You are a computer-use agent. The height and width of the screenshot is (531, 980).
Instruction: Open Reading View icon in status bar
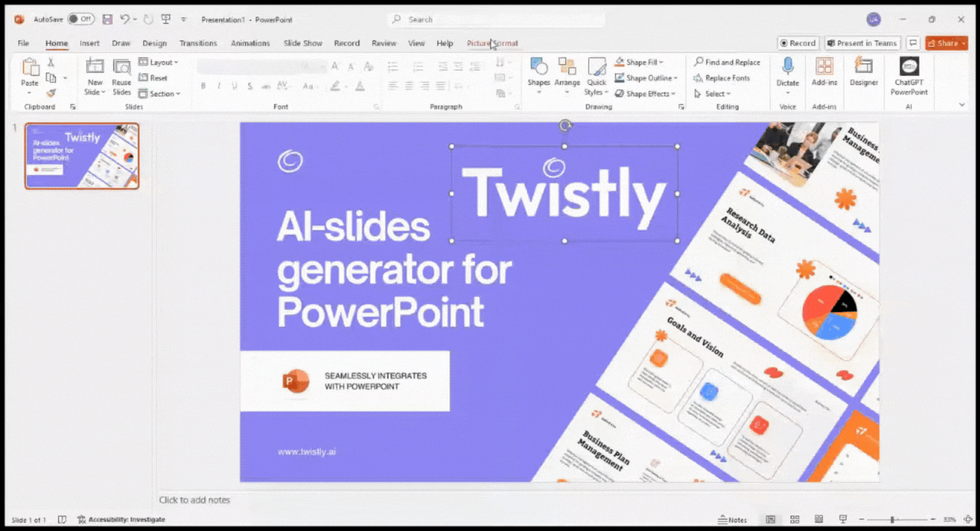(x=818, y=520)
